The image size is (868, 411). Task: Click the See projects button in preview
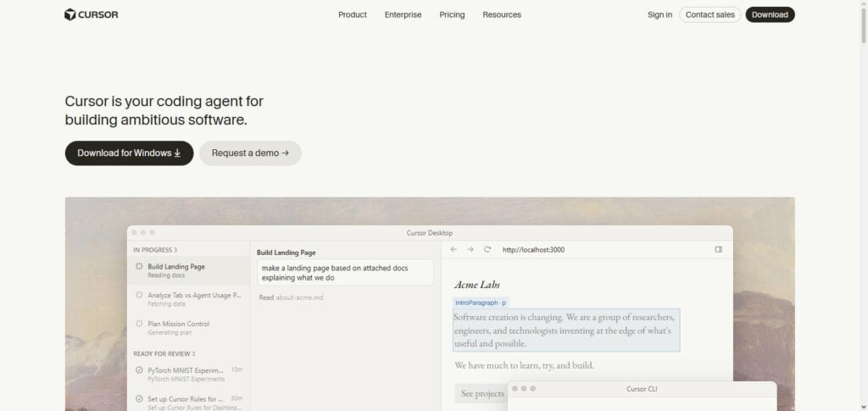coord(481,393)
